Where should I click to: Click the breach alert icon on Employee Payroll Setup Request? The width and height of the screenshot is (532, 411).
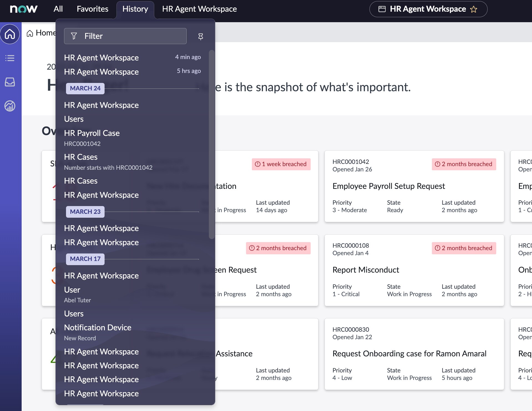click(x=437, y=164)
